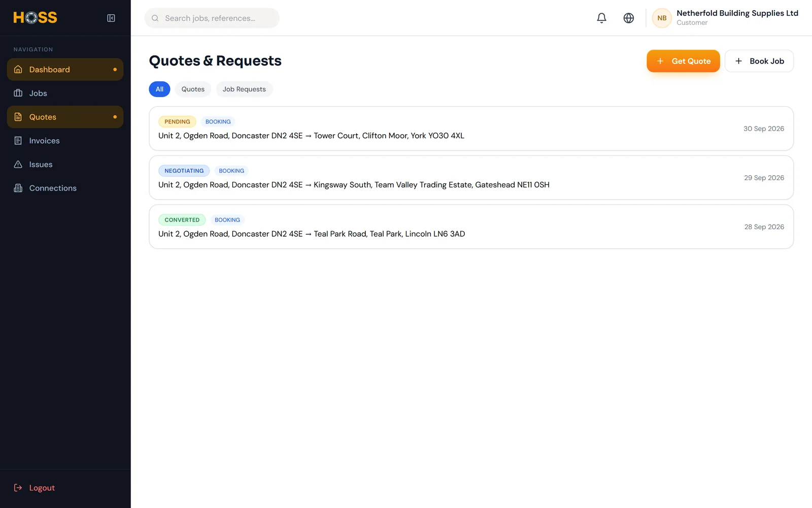Focus the search jobs input field
This screenshot has width=812, height=508.
point(212,18)
